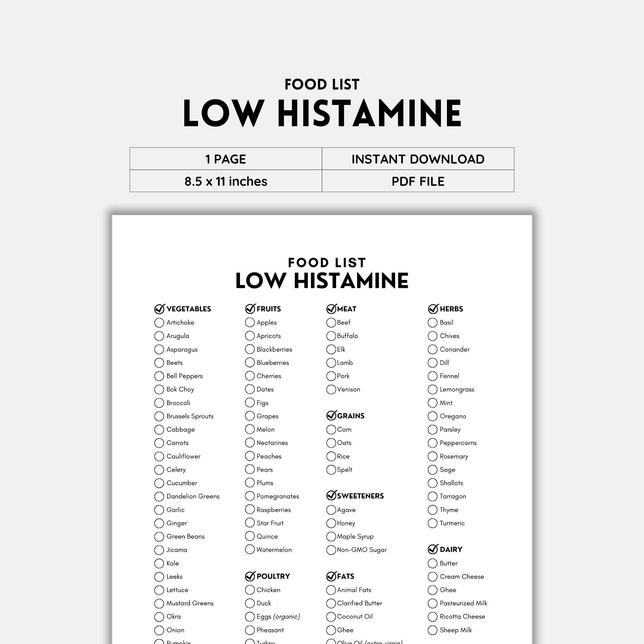Screen dimensions: 644x644
Task: Click the checkmark icon beside VEGETABLES heading
Action: tap(160, 309)
